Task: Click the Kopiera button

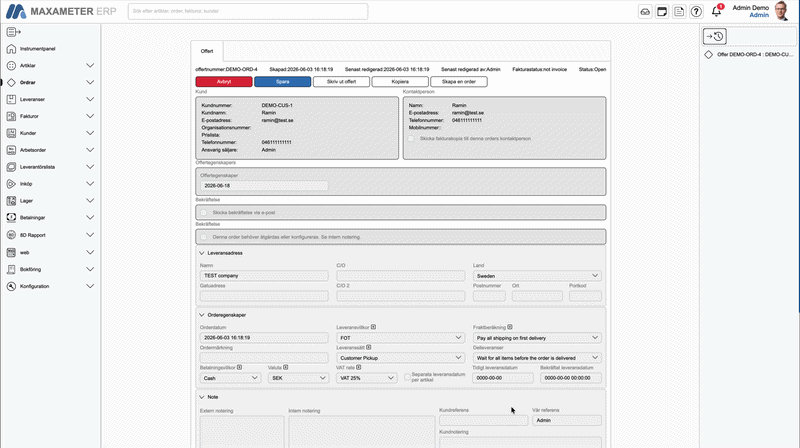Action: coord(400,82)
